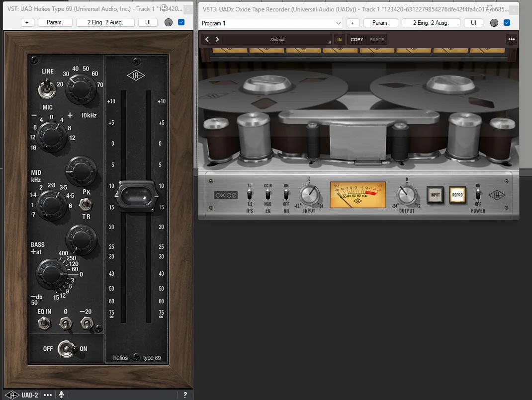Click the oxide logo badge

tap(226, 195)
